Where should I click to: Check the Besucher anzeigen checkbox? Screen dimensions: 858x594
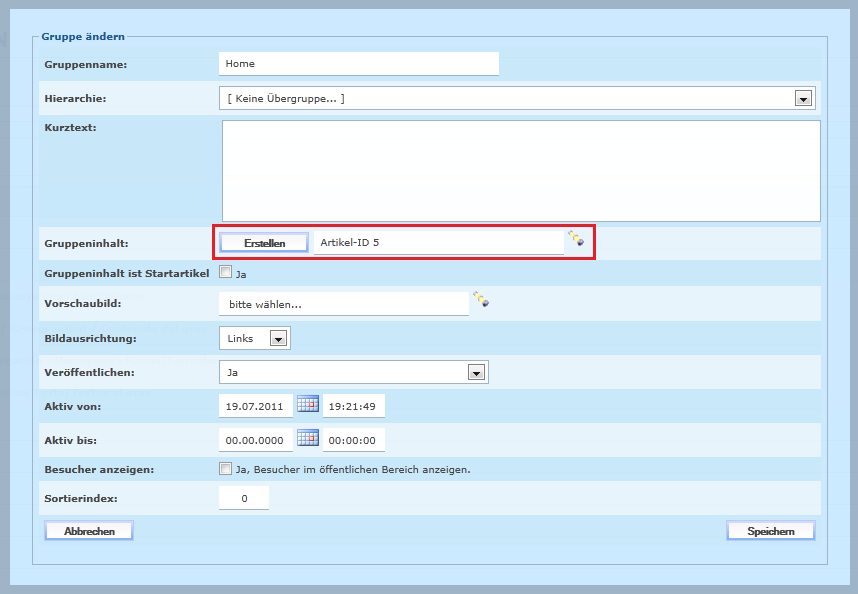(x=226, y=468)
